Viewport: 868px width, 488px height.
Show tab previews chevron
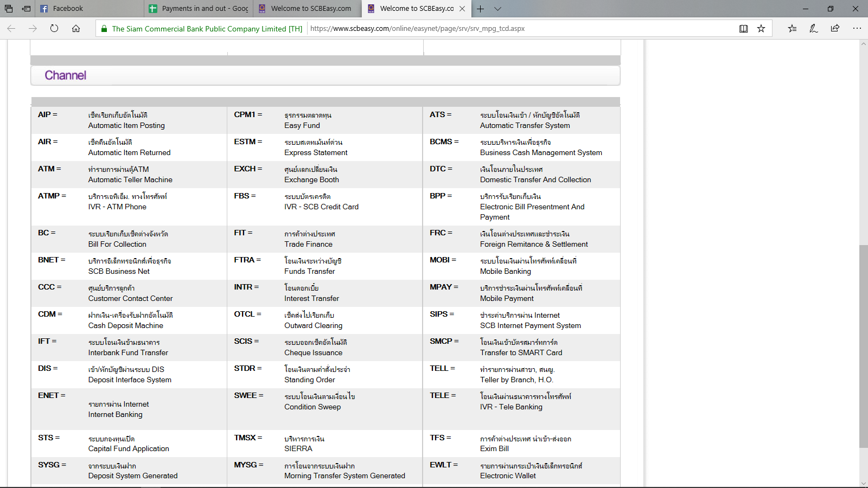pyautogui.click(x=497, y=9)
